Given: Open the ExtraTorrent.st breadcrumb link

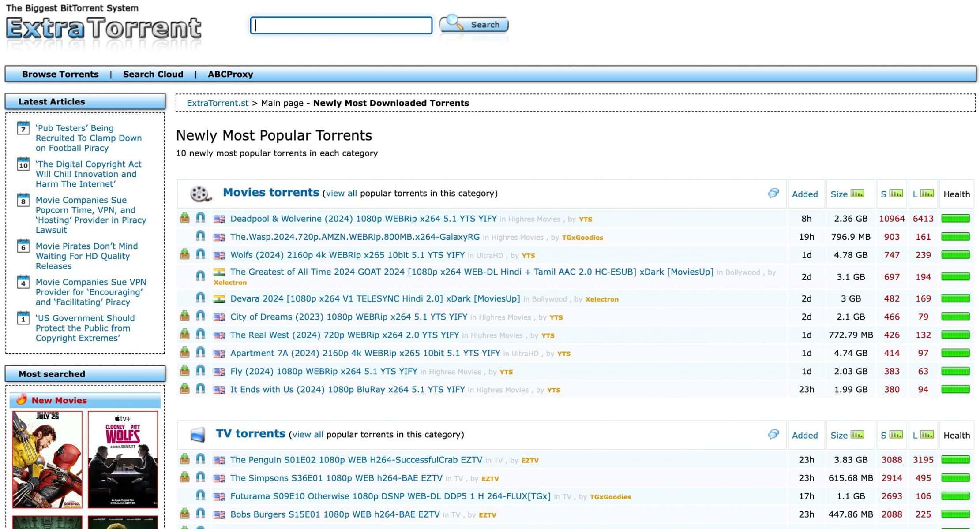Looking at the screenshot, I should coord(218,103).
